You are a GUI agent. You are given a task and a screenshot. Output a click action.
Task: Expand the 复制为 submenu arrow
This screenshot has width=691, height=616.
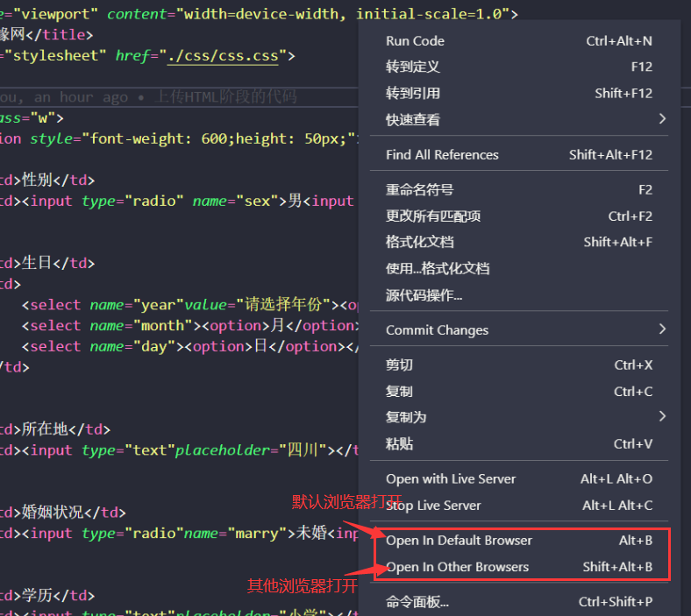click(662, 416)
